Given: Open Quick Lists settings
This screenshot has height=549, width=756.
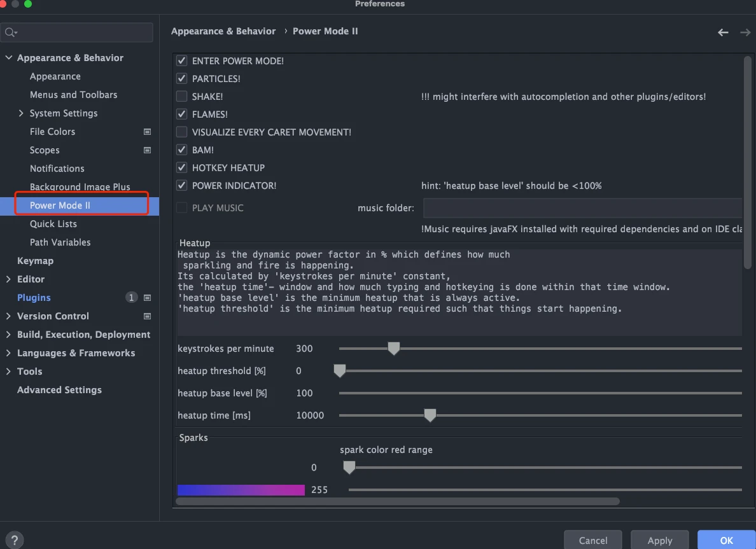Looking at the screenshot, I should coord(53,224).
